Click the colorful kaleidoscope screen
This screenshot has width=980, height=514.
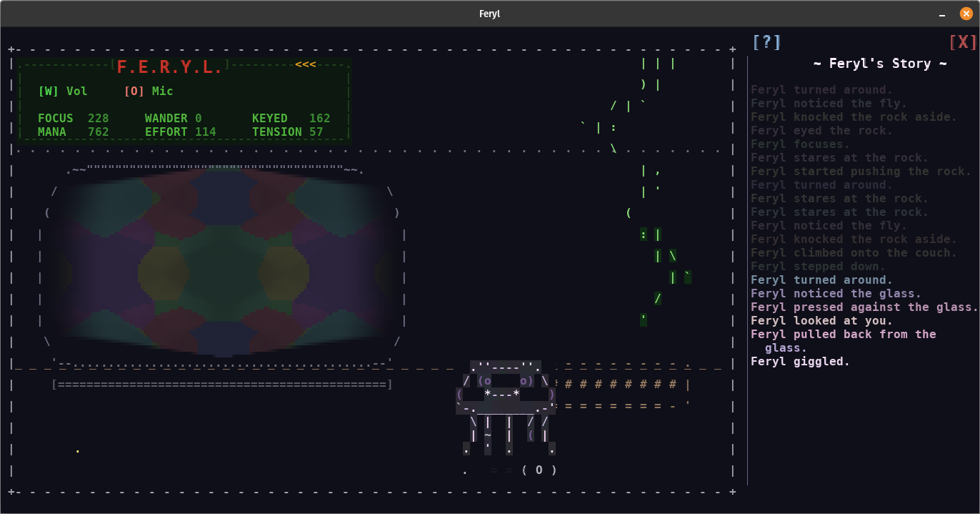[x=223, y=261]
